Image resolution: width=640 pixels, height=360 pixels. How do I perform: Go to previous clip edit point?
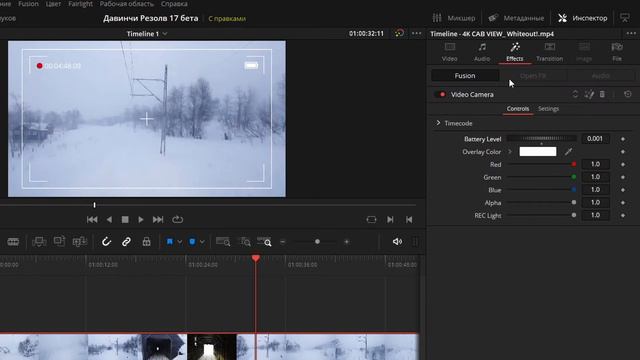tap(409, 220)
